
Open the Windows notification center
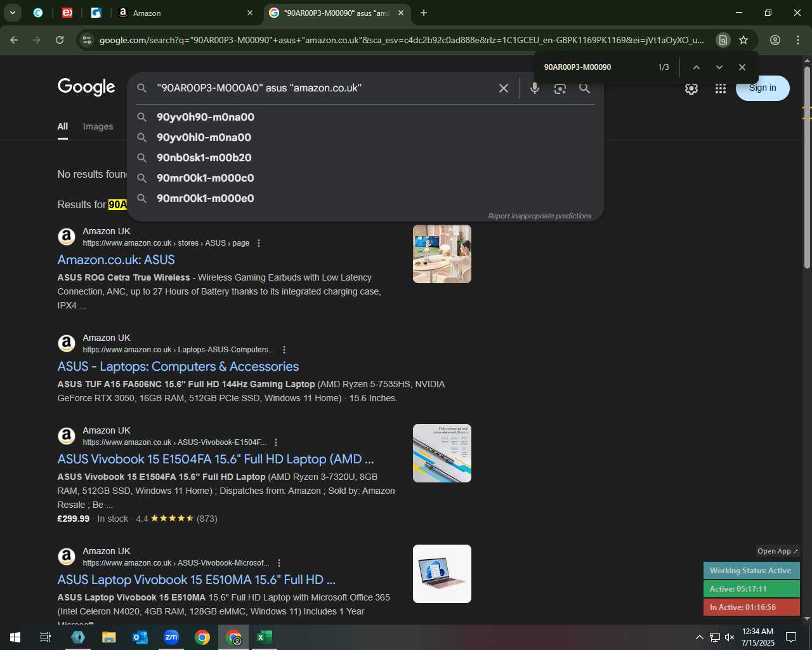click(x=791, y=637)
